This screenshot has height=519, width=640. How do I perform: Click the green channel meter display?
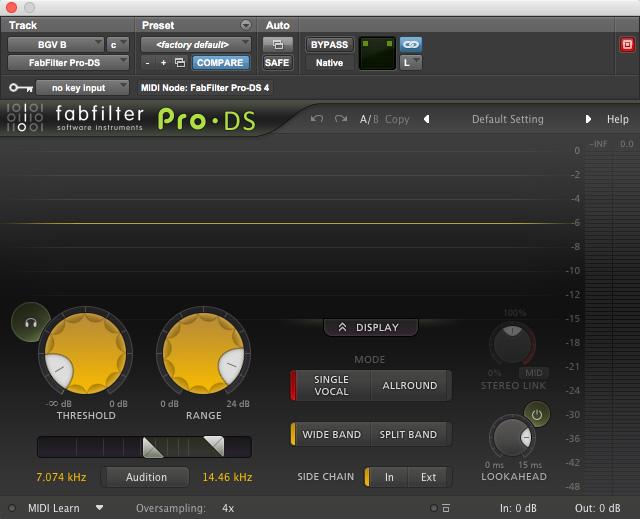(377, 53)
